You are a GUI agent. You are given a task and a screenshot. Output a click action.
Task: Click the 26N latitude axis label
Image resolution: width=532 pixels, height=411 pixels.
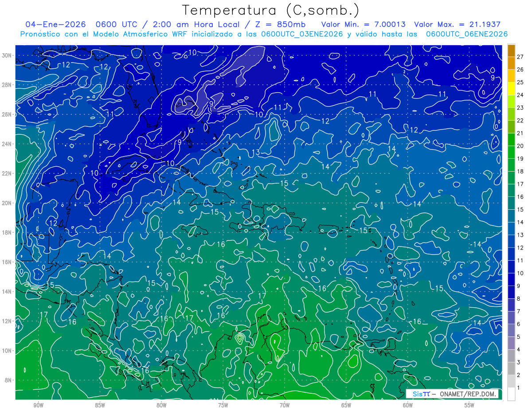point(7,114)
